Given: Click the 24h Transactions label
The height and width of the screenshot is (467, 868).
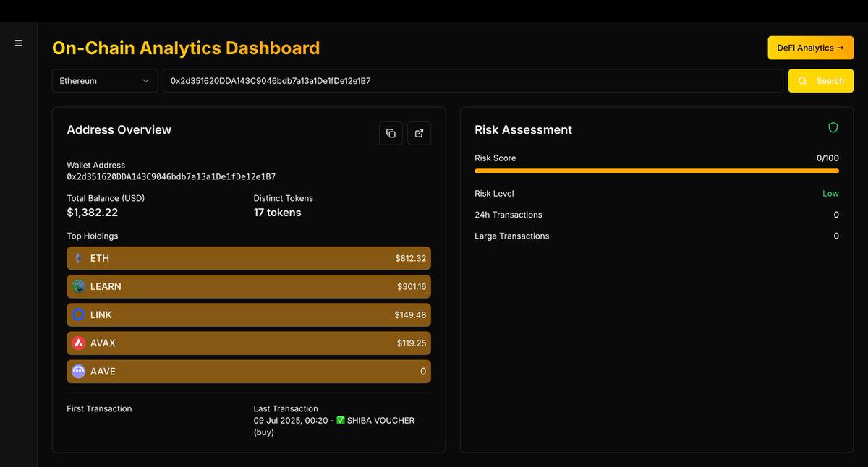Looking at the screenshot, I should (x=509, y=215).
